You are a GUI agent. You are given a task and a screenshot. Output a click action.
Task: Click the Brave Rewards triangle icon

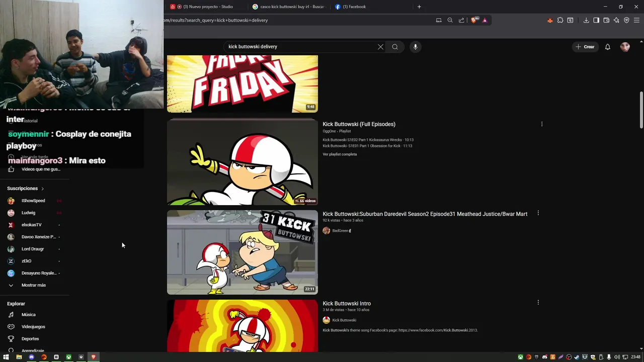coord(485,20)
